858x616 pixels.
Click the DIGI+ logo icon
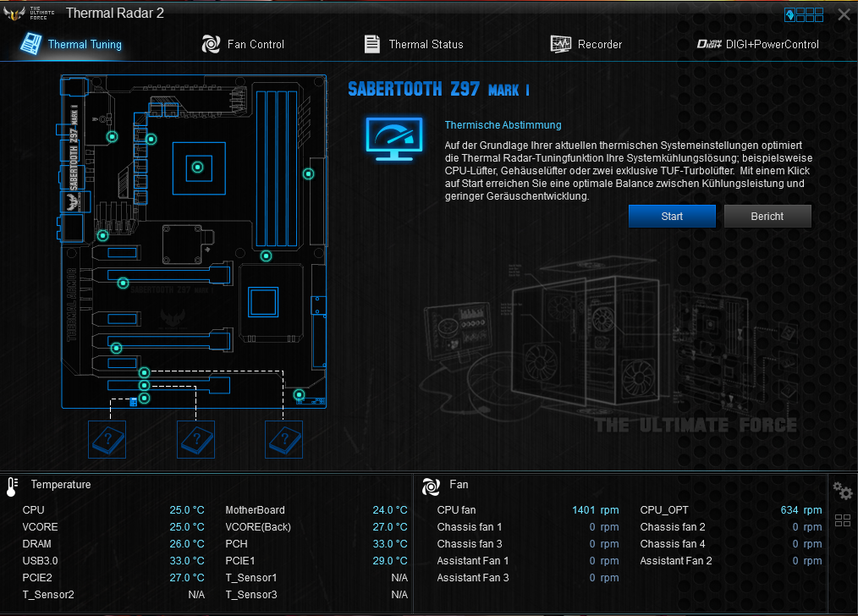[709, 44]
